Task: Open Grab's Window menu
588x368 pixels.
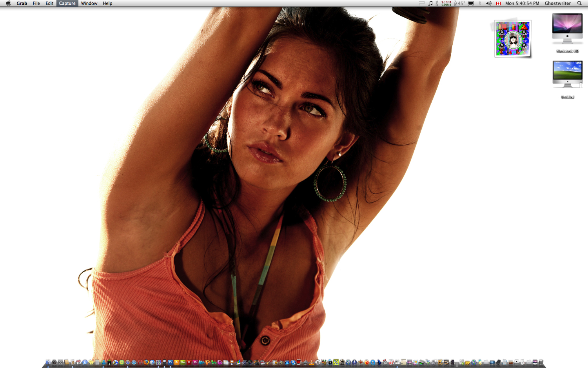Action: click(x=89, y=3)
